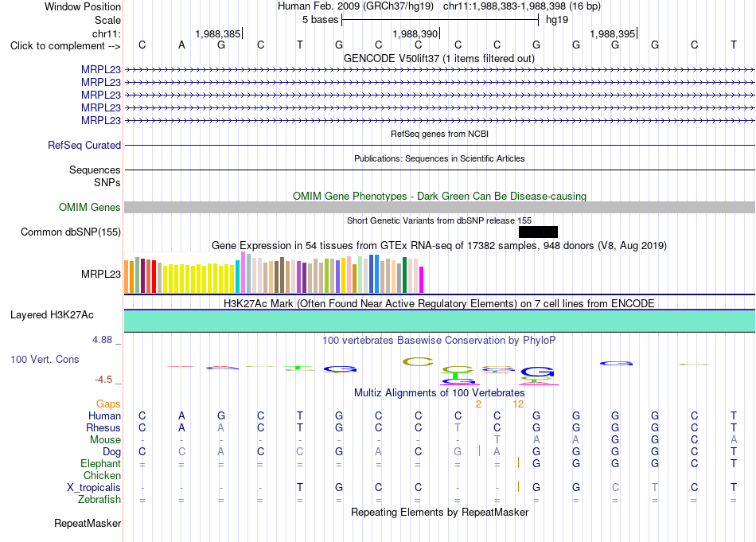
Task: Click the Window Position label
Action: pyautogui.click(x=83, y=6)
